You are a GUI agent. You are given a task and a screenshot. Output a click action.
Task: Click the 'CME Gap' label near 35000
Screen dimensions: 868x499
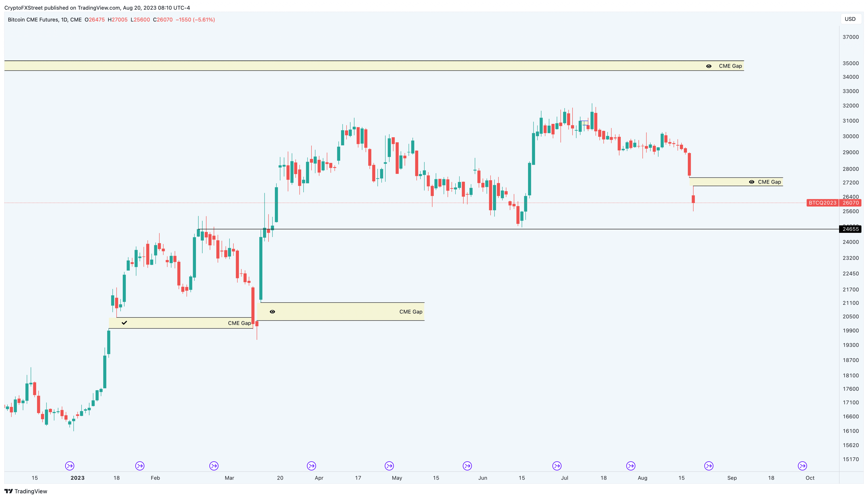click(730, 66)
